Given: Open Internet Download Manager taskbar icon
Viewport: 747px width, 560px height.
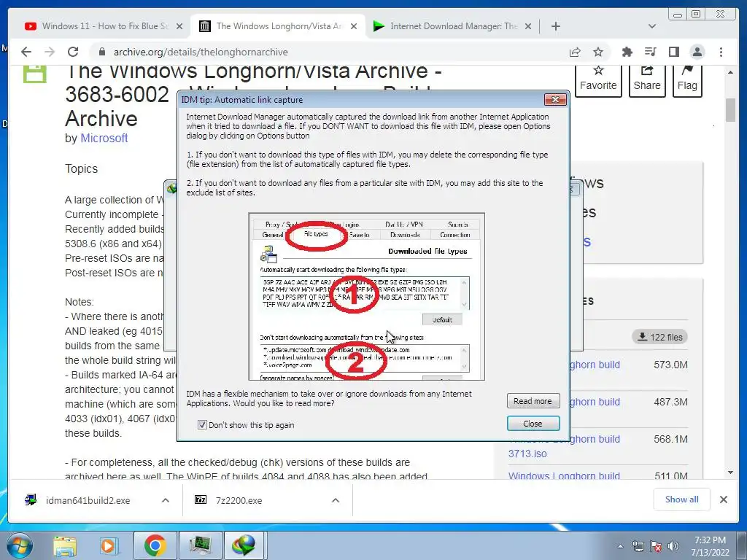Looking at the screenshot, I should 244,546.
